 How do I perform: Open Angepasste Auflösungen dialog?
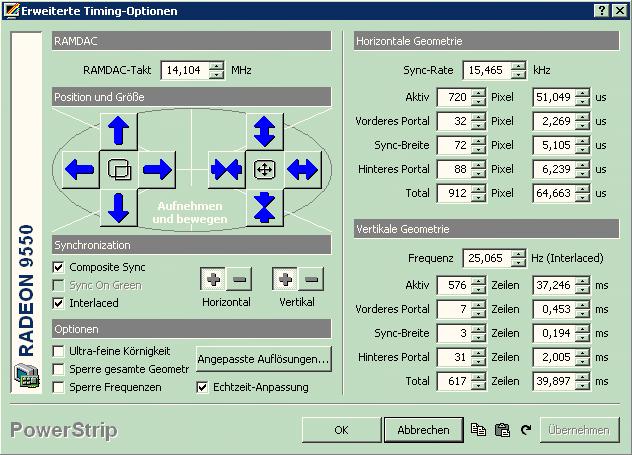(x=263, y=358)
